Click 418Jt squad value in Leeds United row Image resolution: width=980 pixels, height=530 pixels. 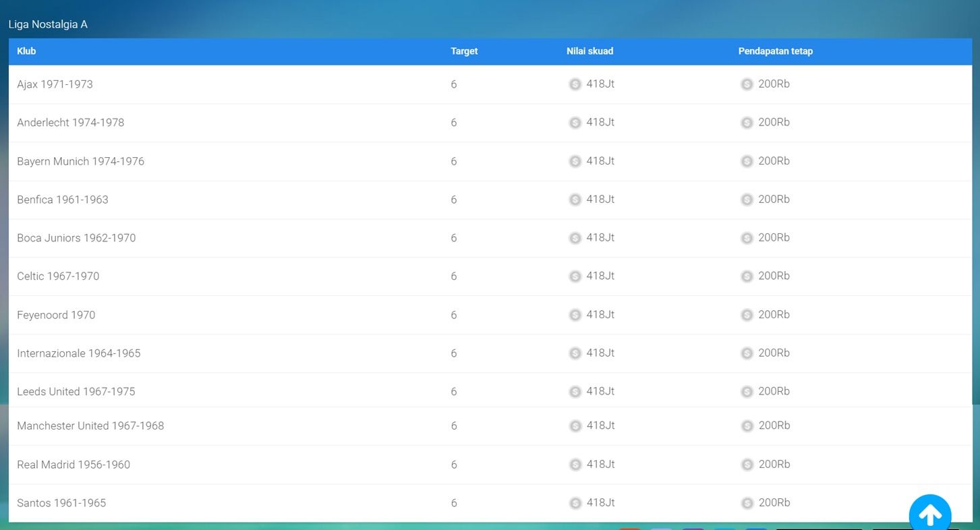(x=600, y=391)
